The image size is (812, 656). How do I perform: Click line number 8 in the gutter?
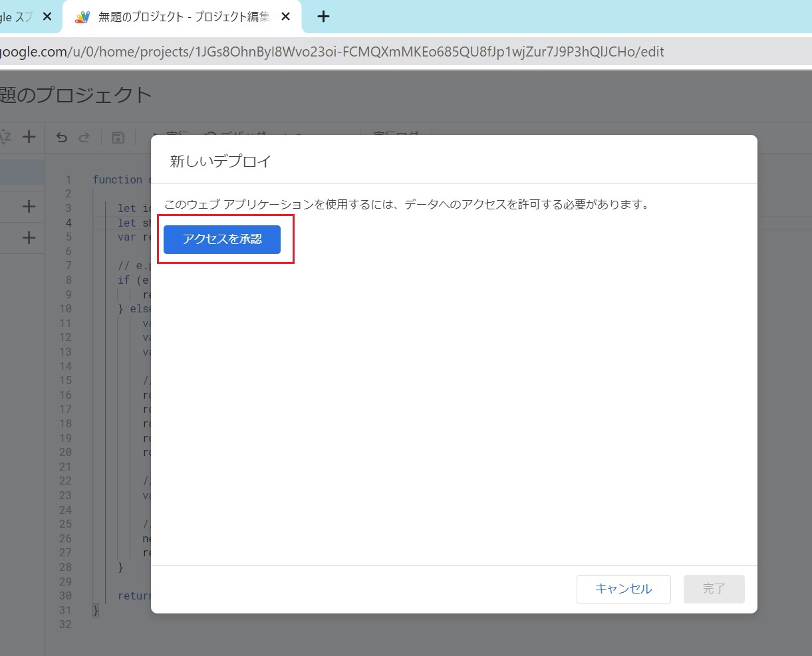(68, 280)
